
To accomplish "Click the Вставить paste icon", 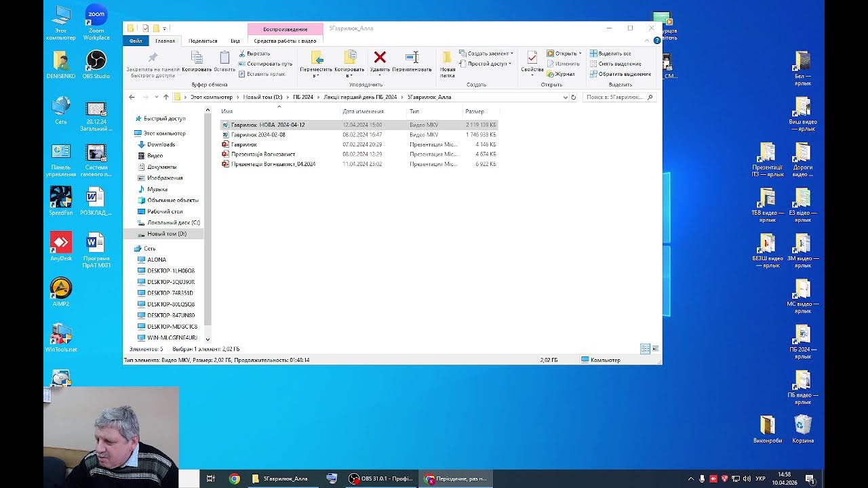I will click(x=224, y=58).
